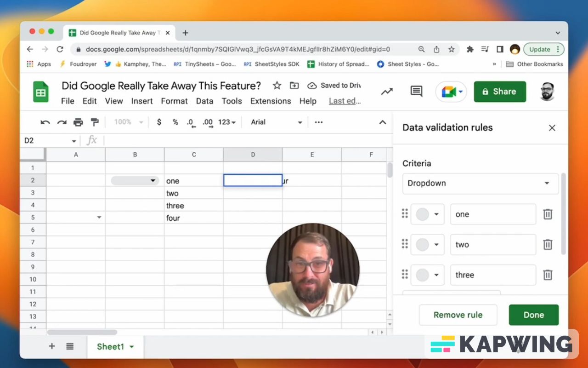The width and height of the screenshot is (588, 368).
Task: Format as percent icon
Action: pyautogui.click(x=175, y=122)
